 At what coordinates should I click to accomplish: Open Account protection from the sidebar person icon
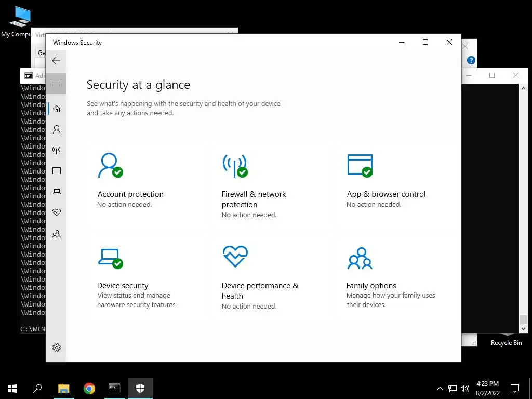point(56,129)
